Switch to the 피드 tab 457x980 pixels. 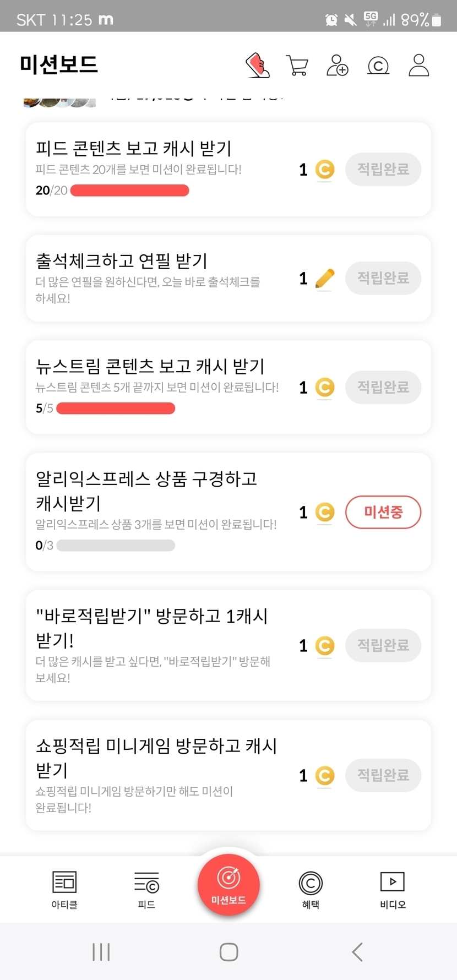(x=146, y=889)
